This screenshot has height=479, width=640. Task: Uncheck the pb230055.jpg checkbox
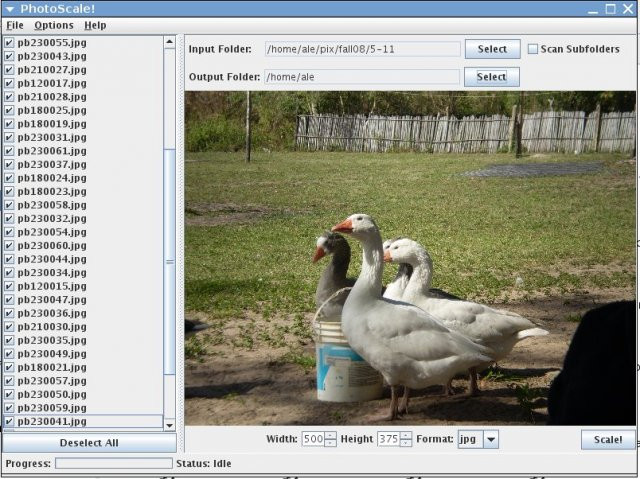click(x=9, y=42)
